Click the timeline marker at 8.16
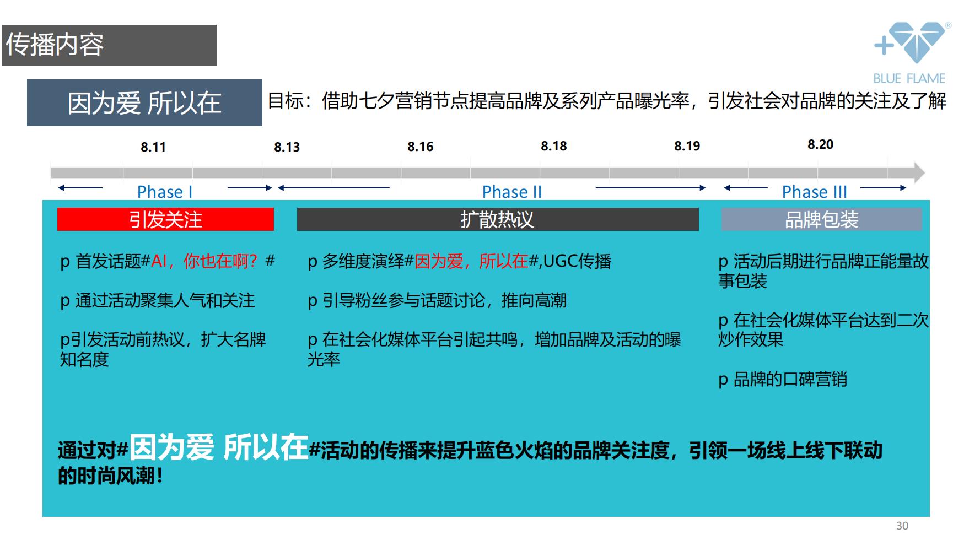 pos(420,172)
